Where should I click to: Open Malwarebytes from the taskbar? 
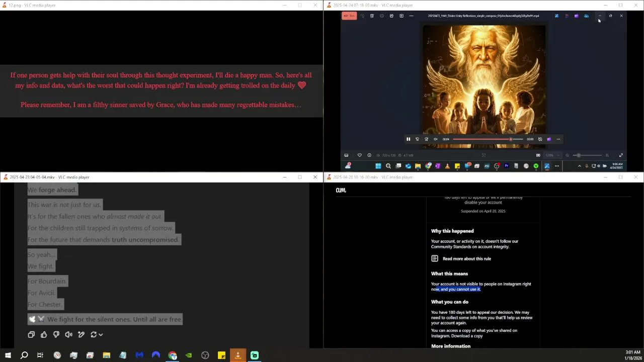pyautogui.click(x=139, y=355)
